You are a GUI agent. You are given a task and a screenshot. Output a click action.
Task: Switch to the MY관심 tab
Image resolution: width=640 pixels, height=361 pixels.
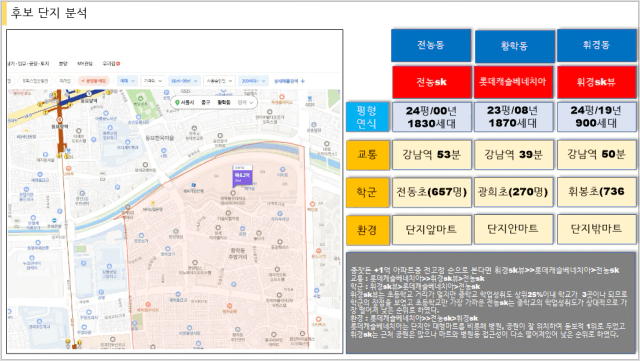click(84, 64)
